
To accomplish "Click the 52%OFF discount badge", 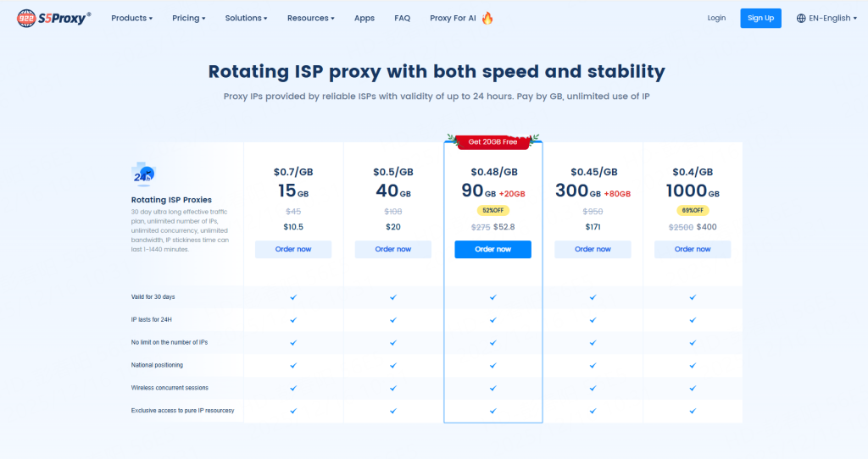I will coord(492,210).
